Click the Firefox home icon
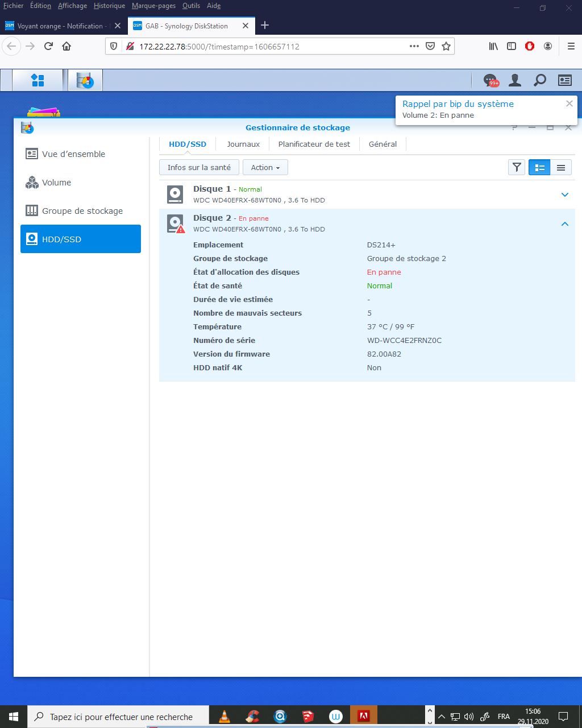 66,46
